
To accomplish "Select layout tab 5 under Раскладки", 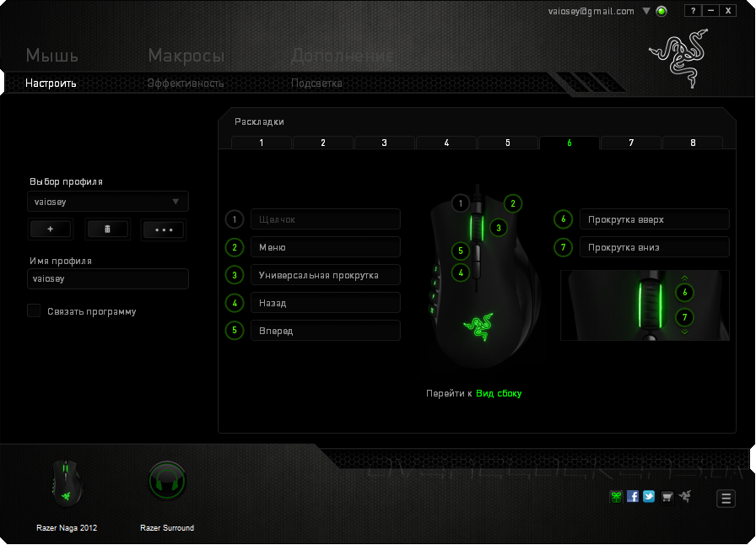I will (x=508, y=143).
